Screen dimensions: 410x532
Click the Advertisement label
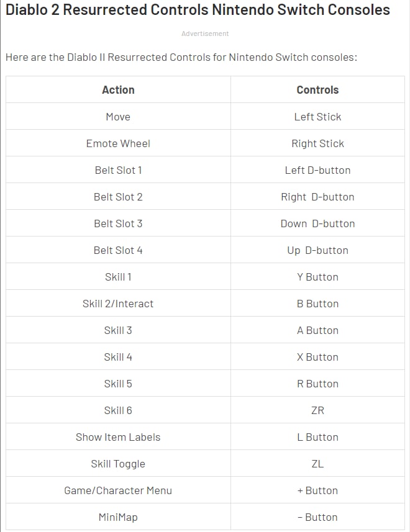pos(205,34)
